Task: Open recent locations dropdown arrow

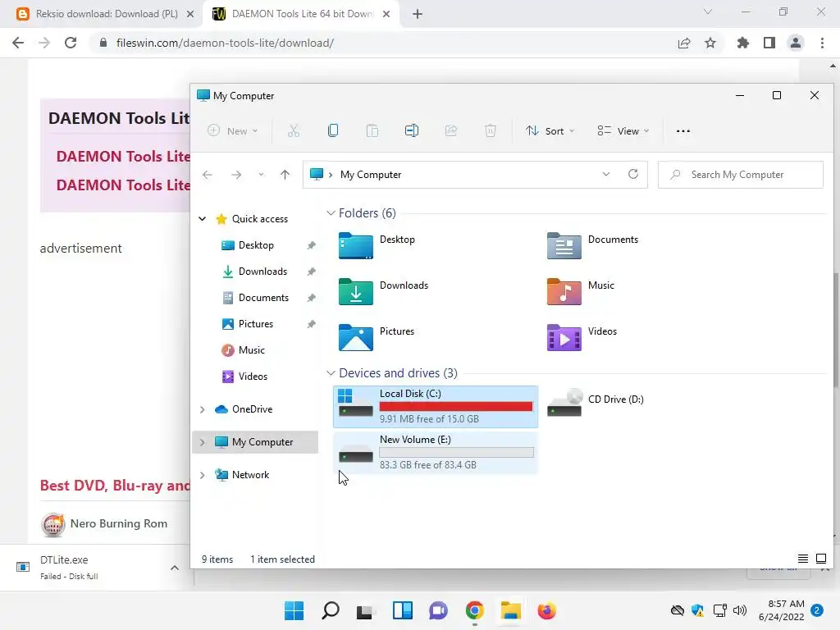Action: point(261,175)
